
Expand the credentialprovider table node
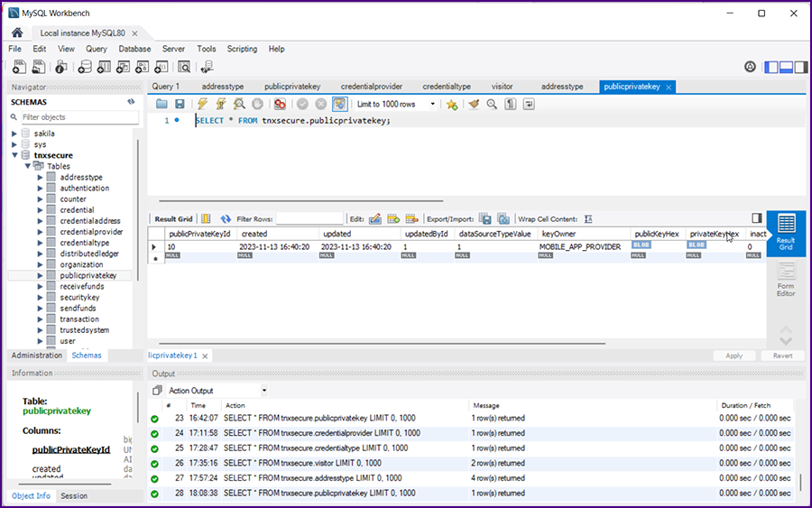pyautogui.click(x=40, y=232)
